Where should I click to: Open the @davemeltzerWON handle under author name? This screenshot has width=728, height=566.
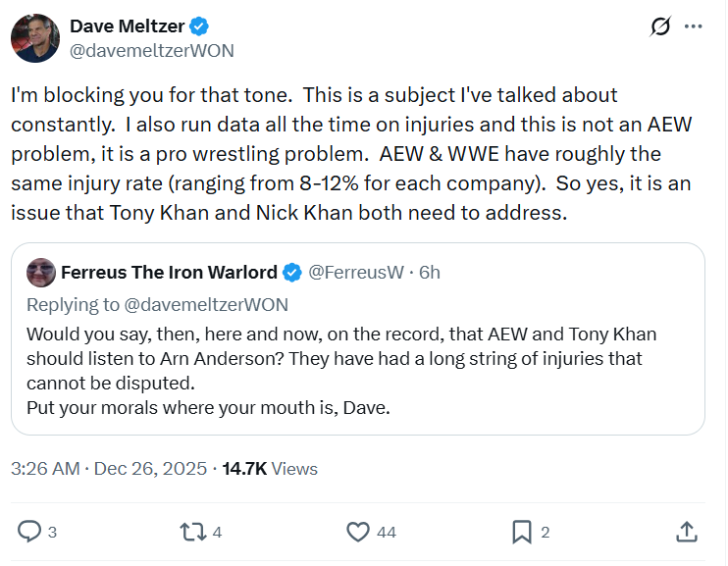pos(151,50)
